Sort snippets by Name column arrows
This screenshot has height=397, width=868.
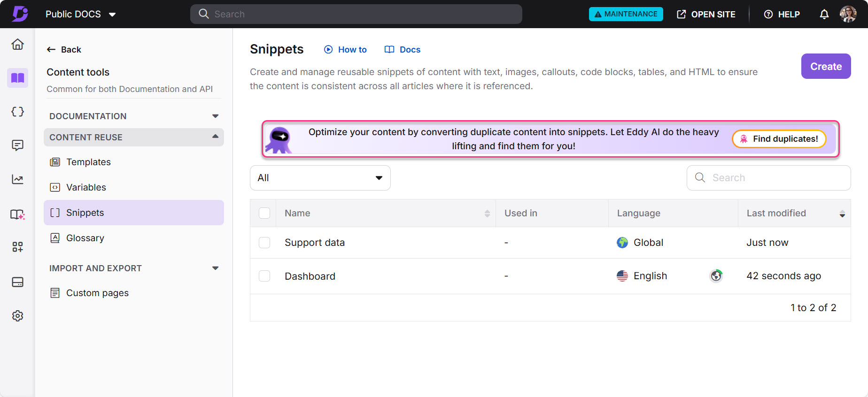pyautogui.click(x=487, y=214)
